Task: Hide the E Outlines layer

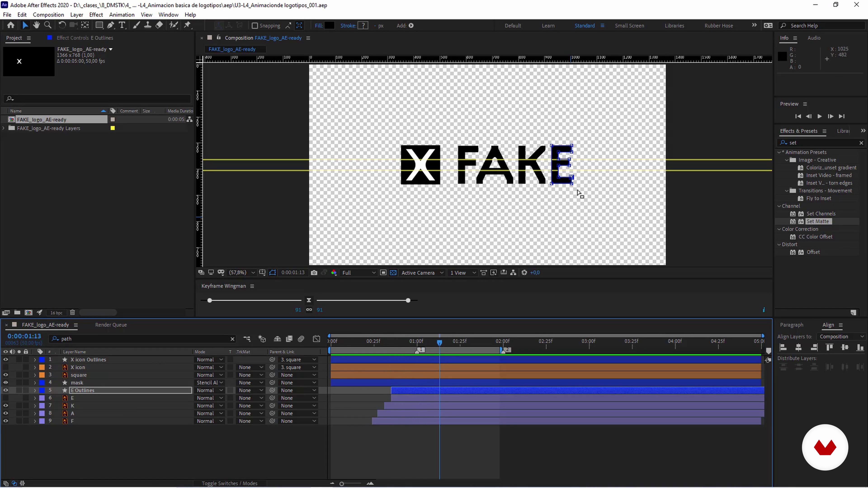Action: 5,390
